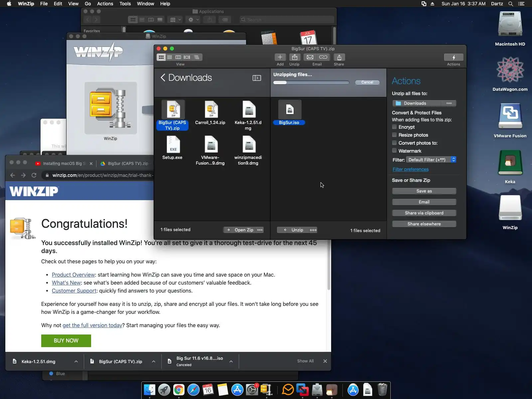The width and height of the screenshot is (532, 399).
Task: Click the Unzip toolbar icon
Action: (x=295, y=57)
